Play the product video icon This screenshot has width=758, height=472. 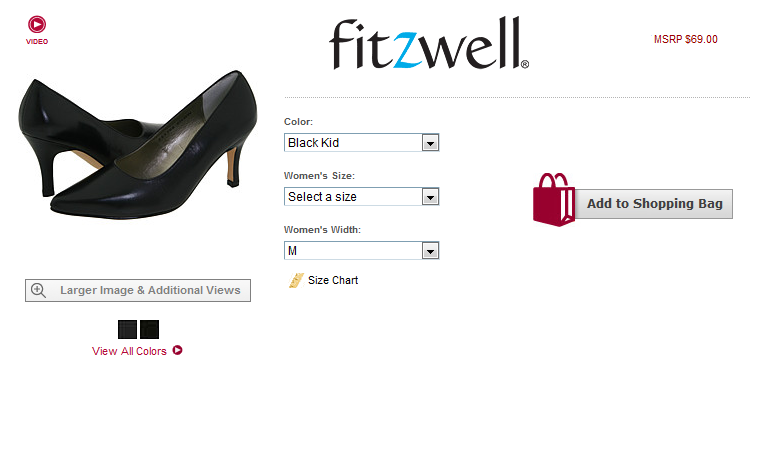tap(37, 24)
